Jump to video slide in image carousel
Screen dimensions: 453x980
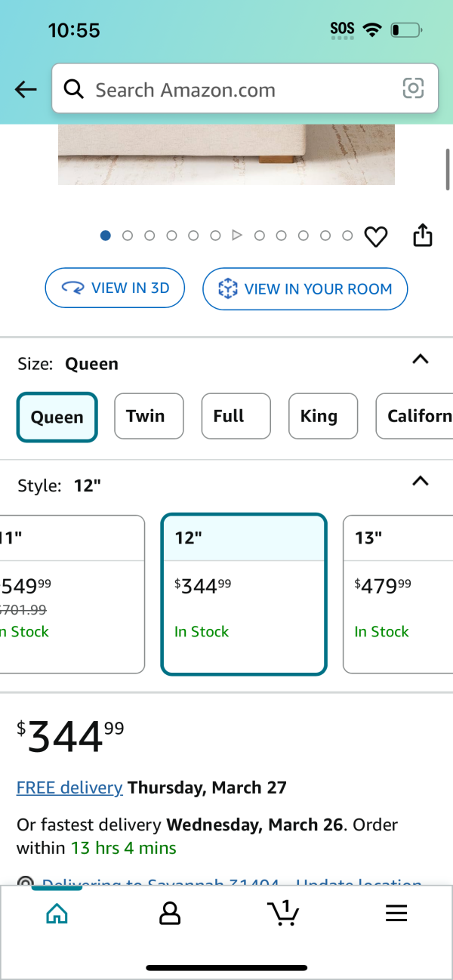point(236,236)
